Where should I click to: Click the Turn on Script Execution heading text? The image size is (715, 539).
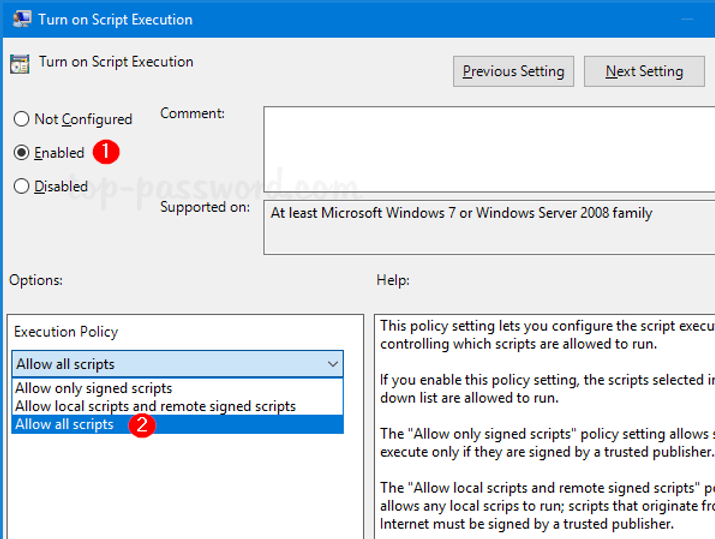pos(116,62)
